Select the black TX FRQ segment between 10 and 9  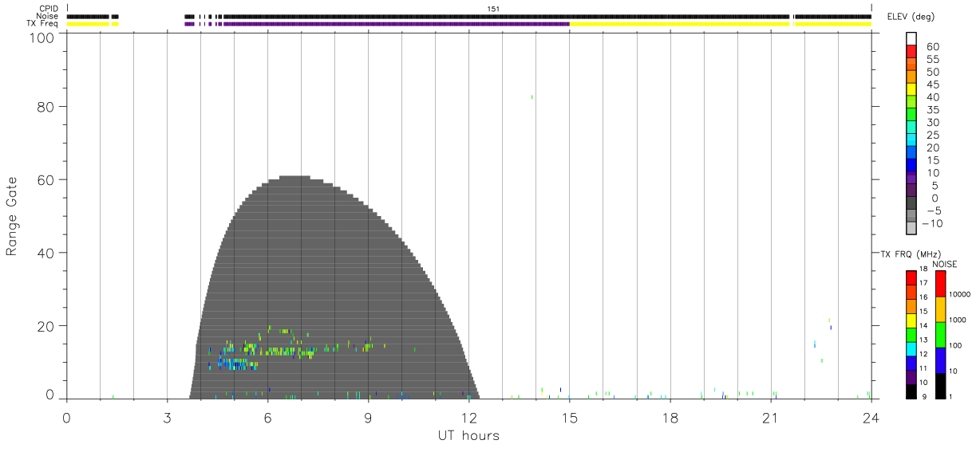coord(911,391)
